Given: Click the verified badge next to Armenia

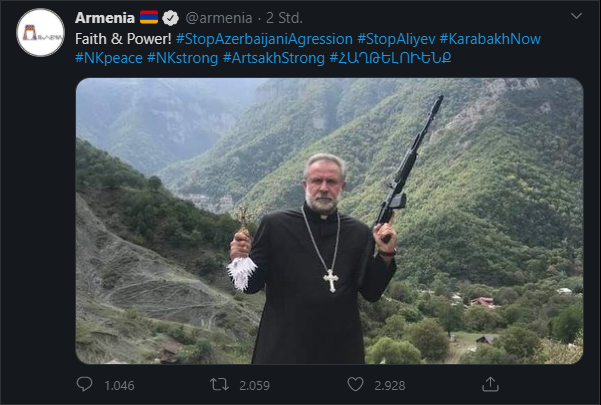Looking at the screenshot, I should click(x=172, y=18).
